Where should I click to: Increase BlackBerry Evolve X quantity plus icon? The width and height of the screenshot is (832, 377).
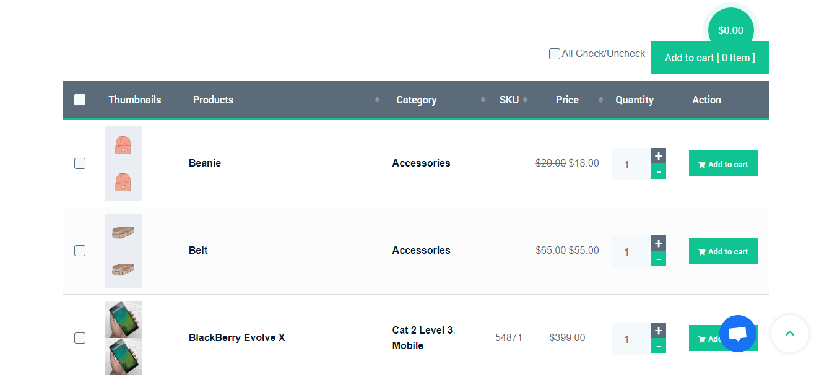tap(658, 330)
